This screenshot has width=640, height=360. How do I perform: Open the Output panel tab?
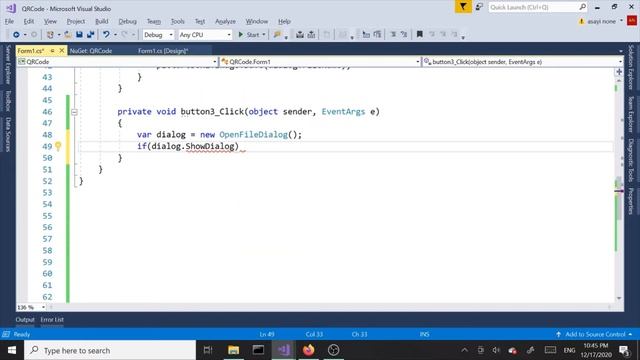pyautogui.click(x=25, y=320)
